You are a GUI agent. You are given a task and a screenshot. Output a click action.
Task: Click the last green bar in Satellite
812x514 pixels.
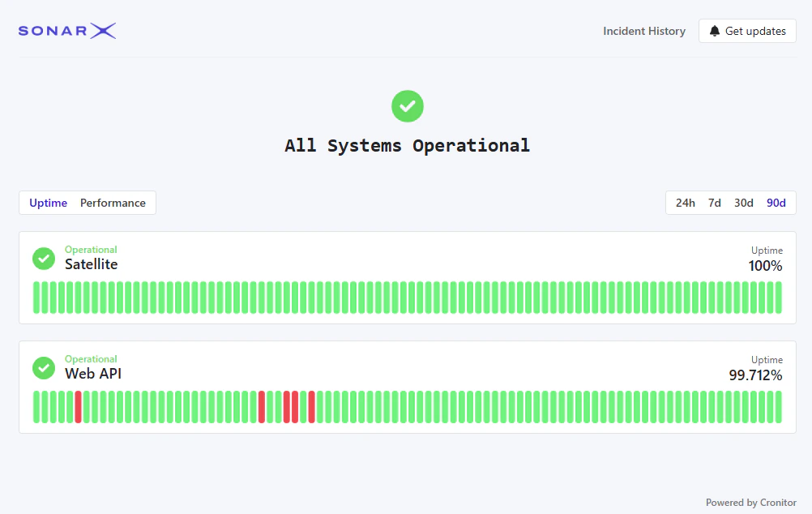click(778, 298)
